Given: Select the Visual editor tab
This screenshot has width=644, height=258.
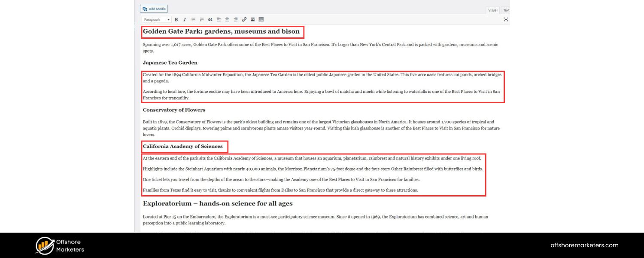Looking at the screenshot, I should (492, 10).
